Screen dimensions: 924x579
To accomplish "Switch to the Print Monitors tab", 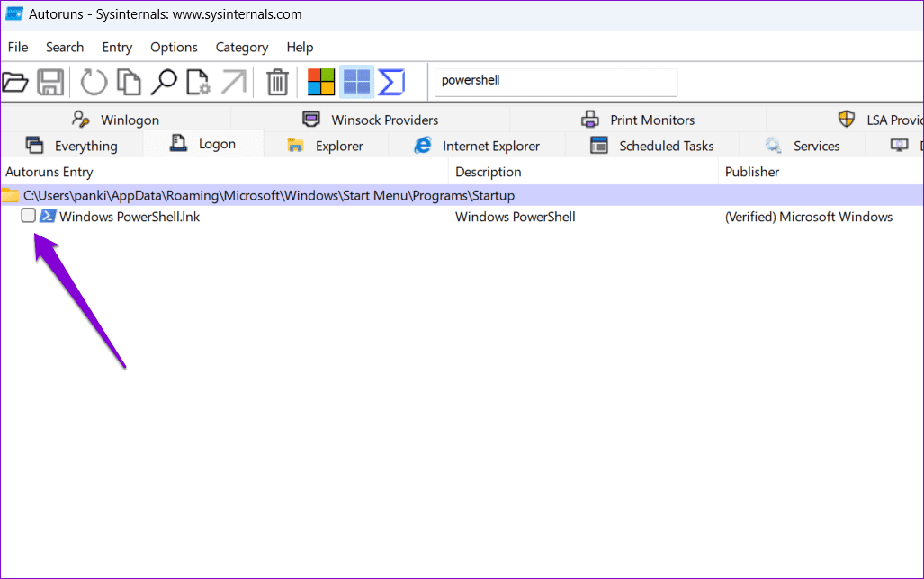I will tap(638, 120).
